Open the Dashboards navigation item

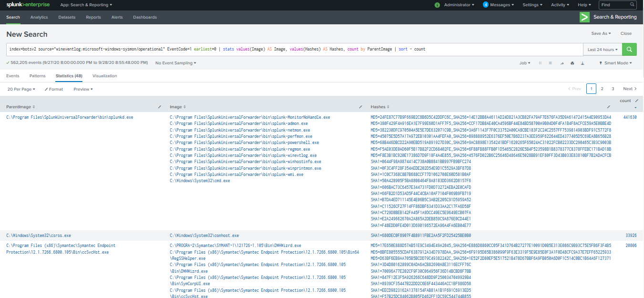point(145,17)
